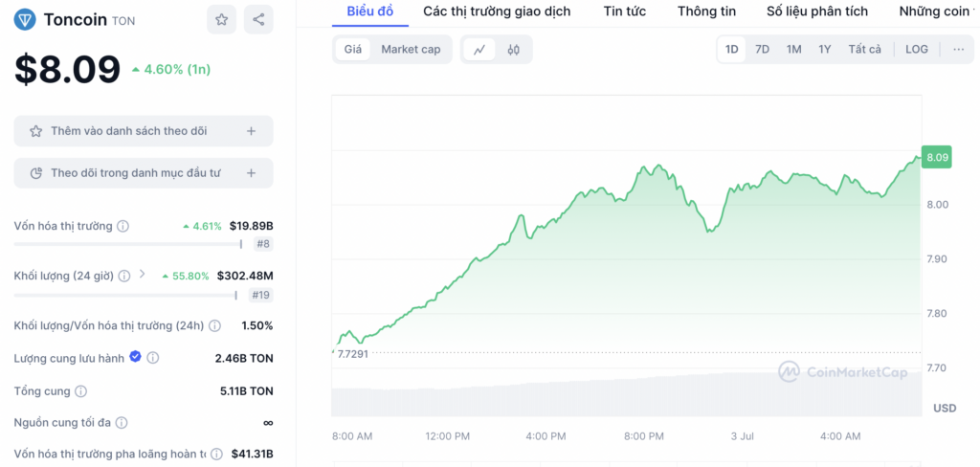Click the verified badge near Lượng cung lưu hành
The image size is (980, 467).
(x=135, y=356)
